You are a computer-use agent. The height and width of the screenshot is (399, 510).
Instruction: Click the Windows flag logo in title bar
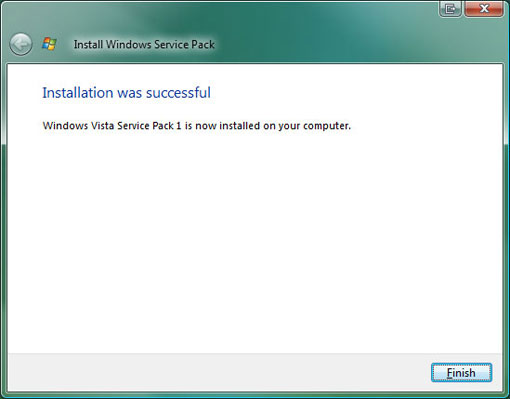point(49,44)
